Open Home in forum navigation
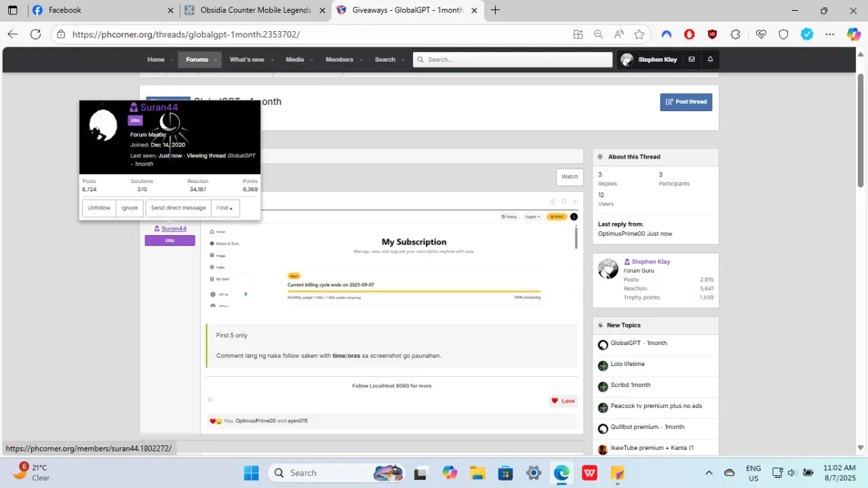 point(156,60)
